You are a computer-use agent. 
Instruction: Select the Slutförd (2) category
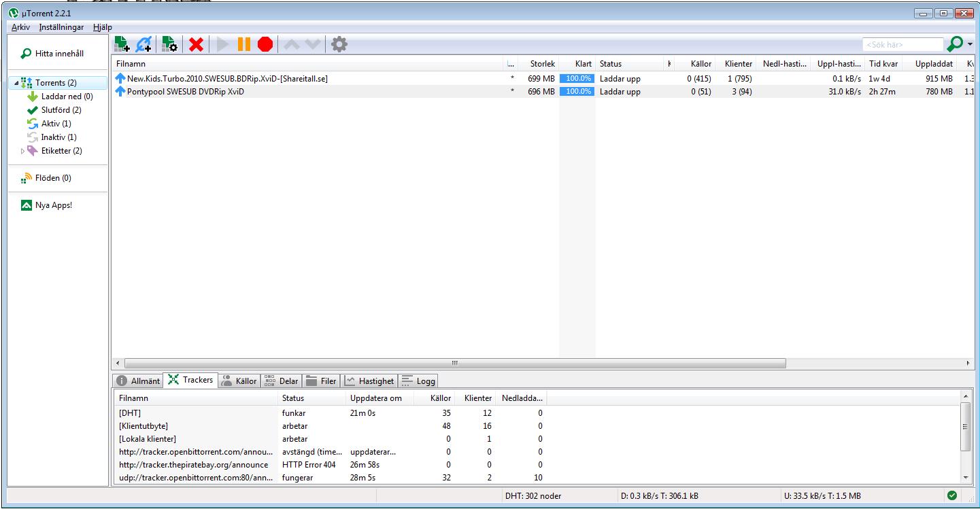(x=54, y=110)
